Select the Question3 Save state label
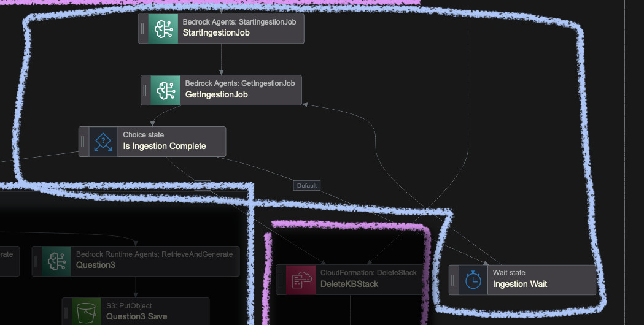644x325 pixels. (x=136, y=316)
